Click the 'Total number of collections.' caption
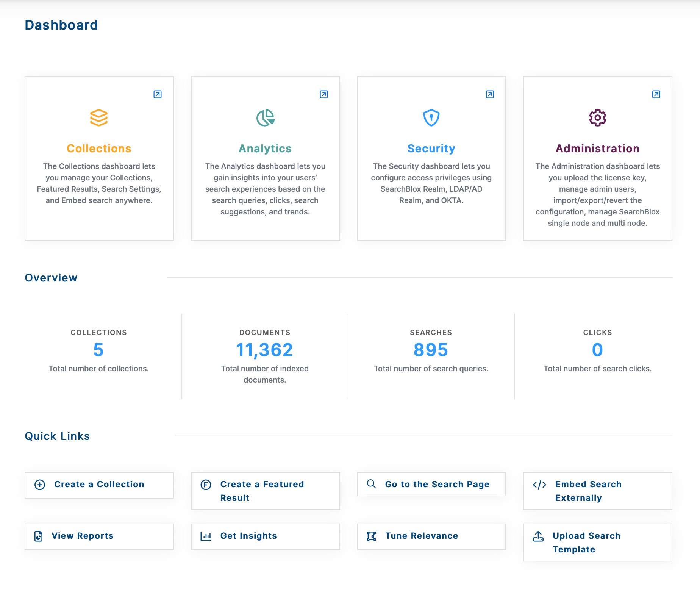The image size is (700, 591). click(x=98, y=369)
